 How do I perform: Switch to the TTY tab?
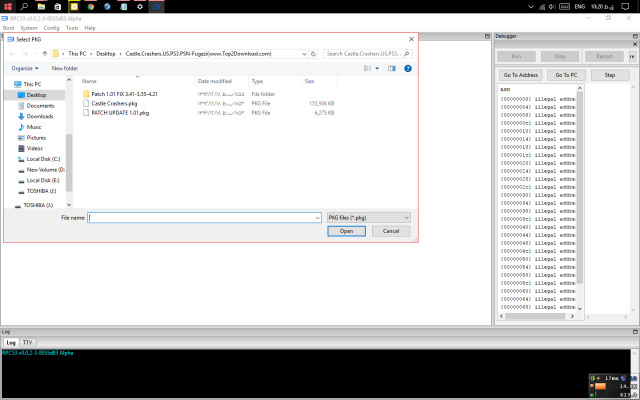pos(28,342)
